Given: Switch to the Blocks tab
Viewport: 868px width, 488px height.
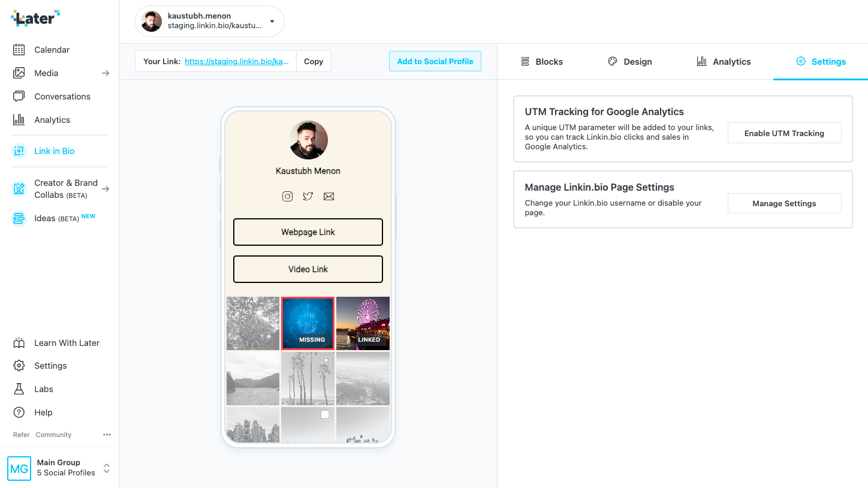Looking at the screenshot, I should tap(541, 61).
